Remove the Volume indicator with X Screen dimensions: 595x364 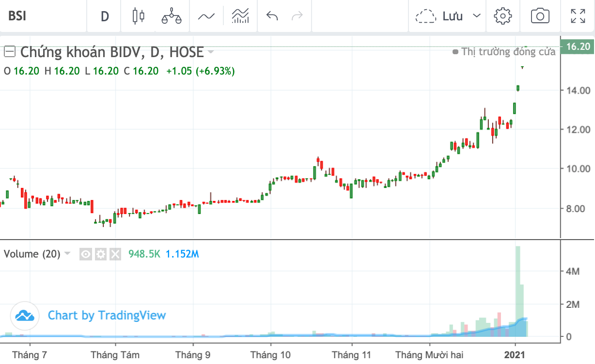115,254
